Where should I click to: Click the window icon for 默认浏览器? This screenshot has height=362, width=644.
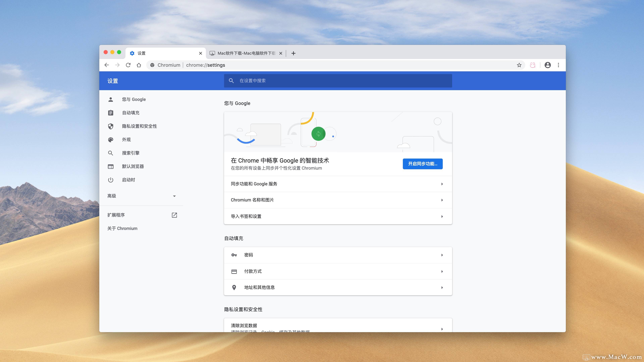[111, 166]
